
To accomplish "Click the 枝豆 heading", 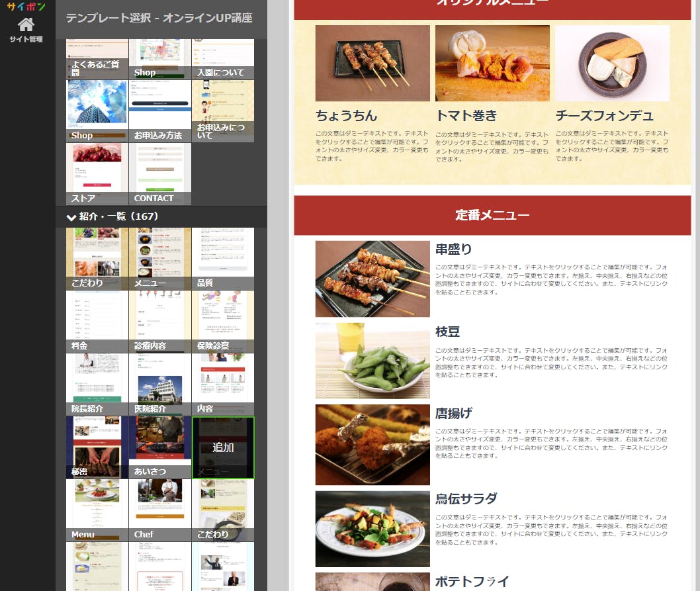I will 447,332.
